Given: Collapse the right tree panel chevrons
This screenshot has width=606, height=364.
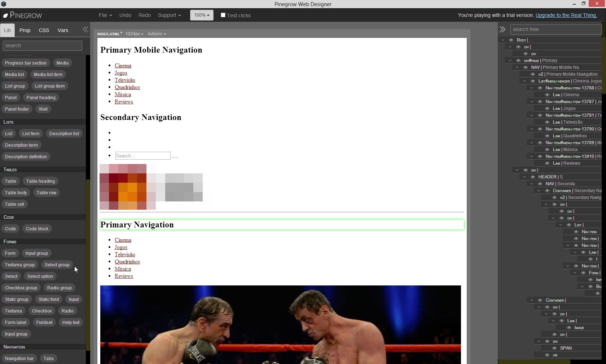Looking at the screenshot, I should 502,30.
